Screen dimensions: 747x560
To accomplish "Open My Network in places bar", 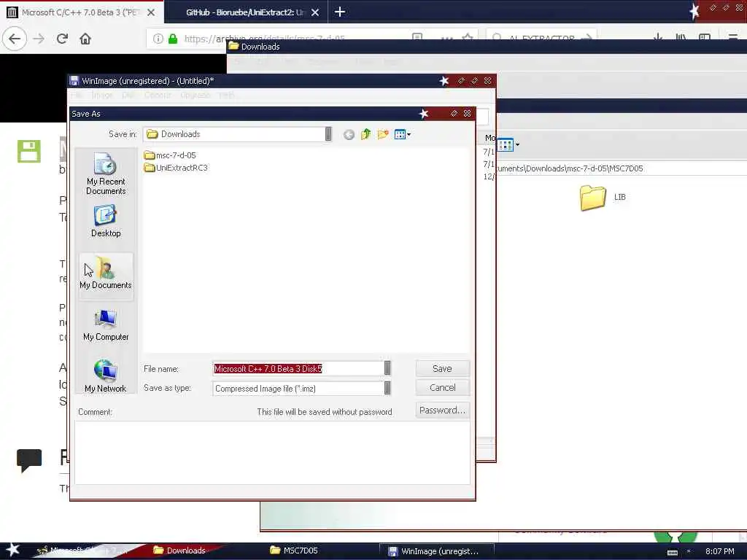I will click(x=106, y=376).
